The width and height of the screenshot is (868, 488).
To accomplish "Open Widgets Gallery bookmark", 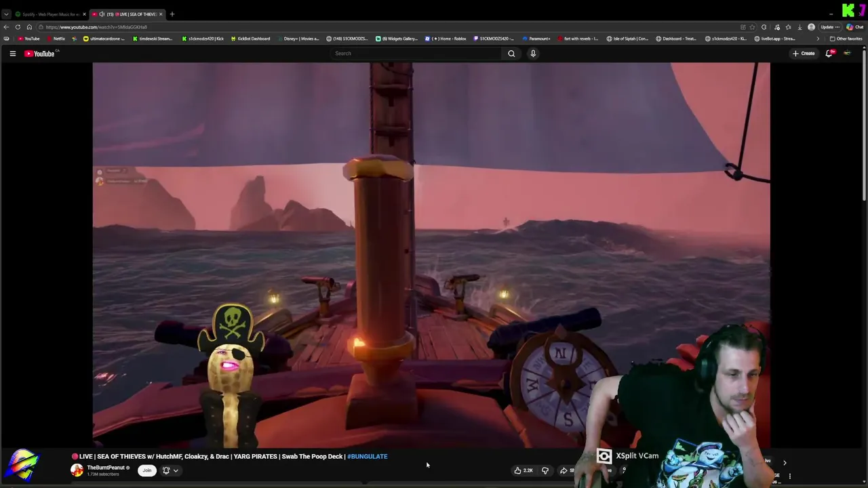I will (397, 39).
